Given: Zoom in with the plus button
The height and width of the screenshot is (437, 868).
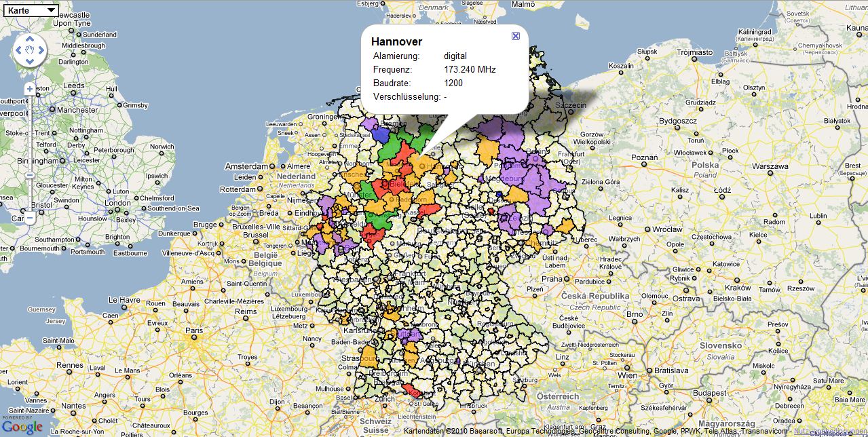Looking at the screenshot, I should [x=29, y=89].
